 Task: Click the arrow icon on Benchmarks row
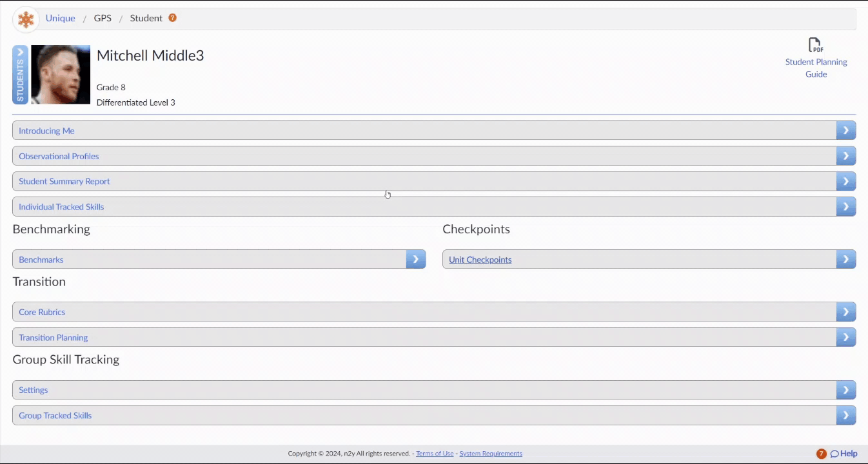[416, 259]
